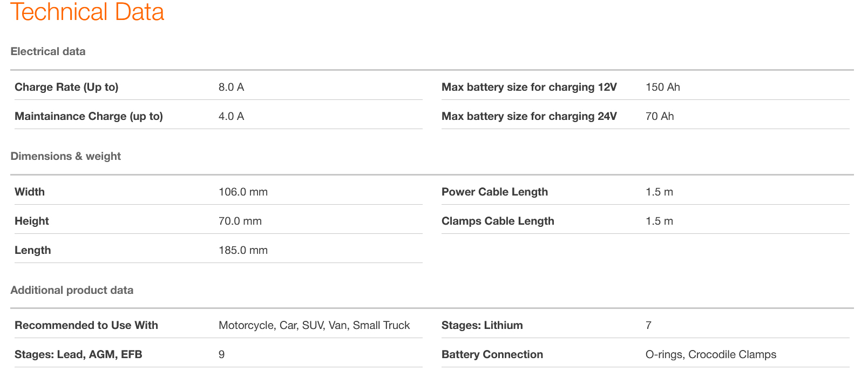Click the 185.0 mm length value
This screenshot has width=868, height=370.
click(x=243, y=250)
